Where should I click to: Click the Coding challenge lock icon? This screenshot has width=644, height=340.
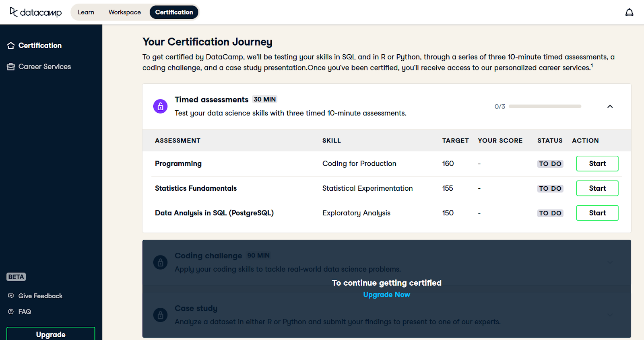pyautogui.click(x=160, y=262)
